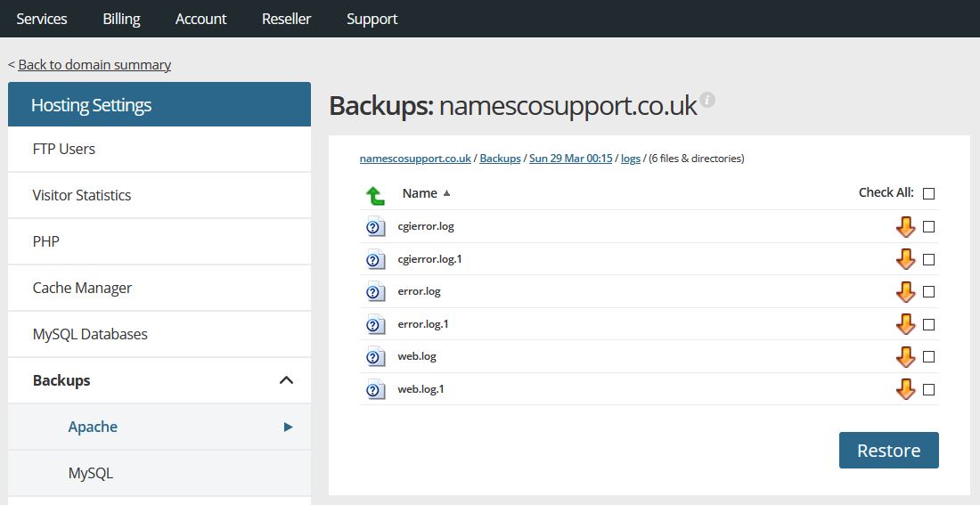Click the info icon next to the Backups heading
980x505 pixels.
coord(706,100)
